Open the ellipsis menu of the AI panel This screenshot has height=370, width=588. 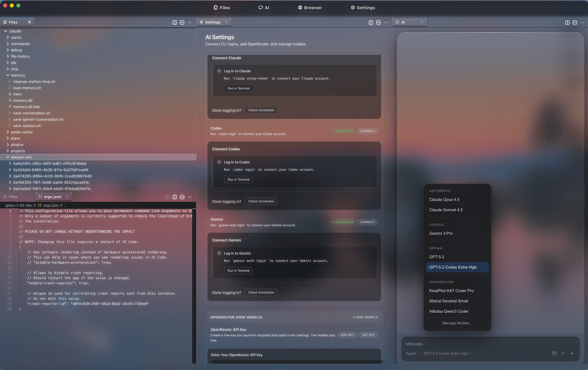582,22
